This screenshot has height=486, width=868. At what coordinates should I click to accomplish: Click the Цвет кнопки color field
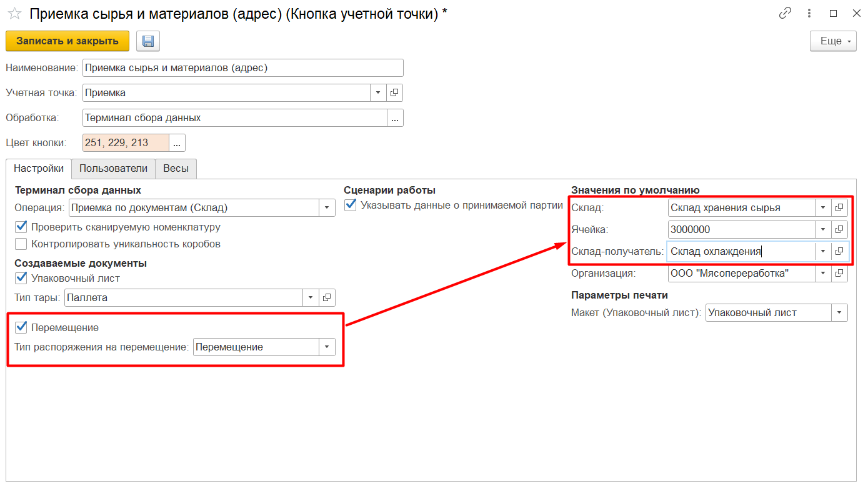(x=126, y=143)
